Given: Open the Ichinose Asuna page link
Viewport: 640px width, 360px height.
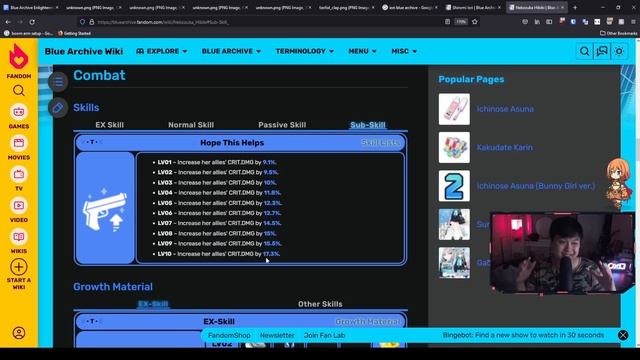Looking at the screenshot, I should pyautogui.click(x=505, y=109).
